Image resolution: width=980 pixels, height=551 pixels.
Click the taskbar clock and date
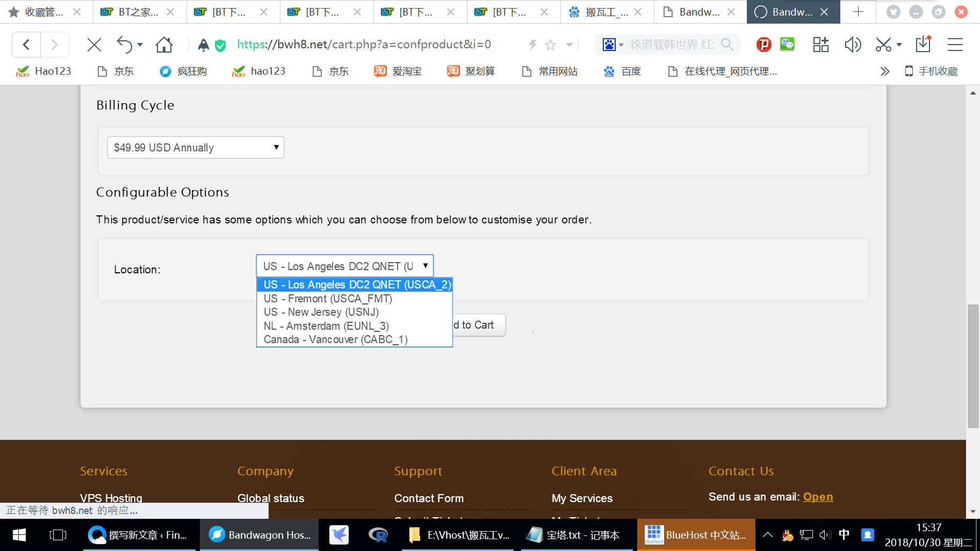[928, 535]
